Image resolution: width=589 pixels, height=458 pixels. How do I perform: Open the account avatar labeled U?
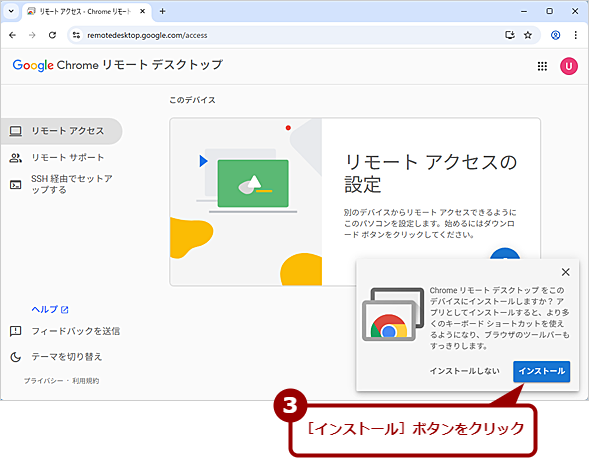569,67
